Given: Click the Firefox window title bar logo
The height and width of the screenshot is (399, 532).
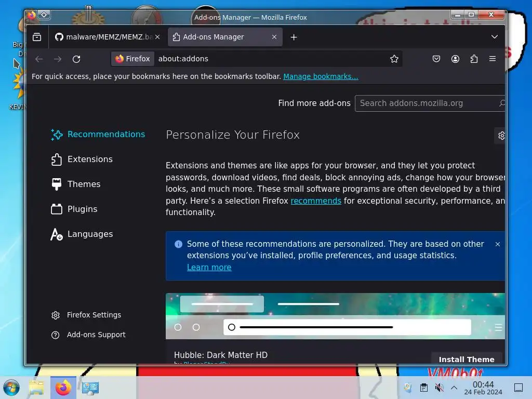Looking at the screenshot, I should 32,15.
